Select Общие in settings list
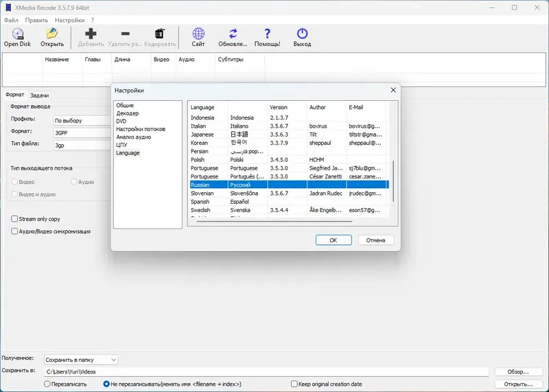The width and height of the screenshot is (549, 392). pos(125,105)
